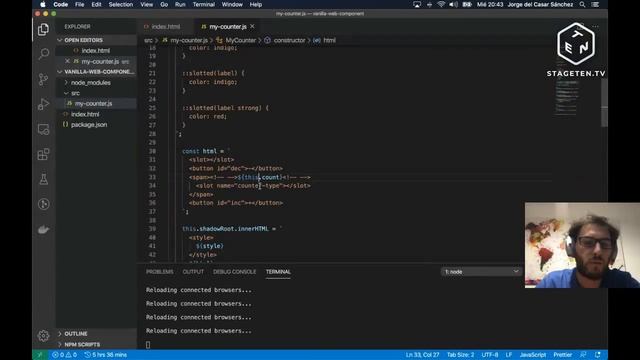
Task: Change the LF end of line sequence
Action: 509,355
